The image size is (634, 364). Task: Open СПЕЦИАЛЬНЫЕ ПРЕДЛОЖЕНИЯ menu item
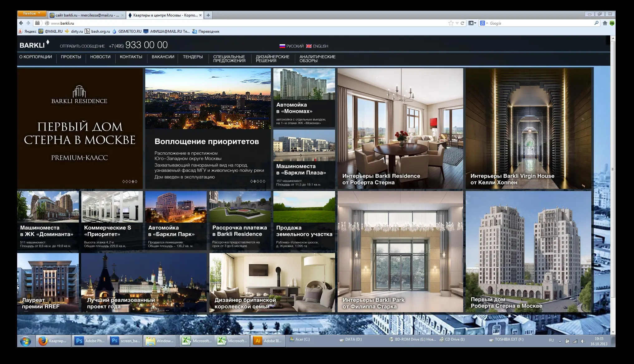click(229, 59)
